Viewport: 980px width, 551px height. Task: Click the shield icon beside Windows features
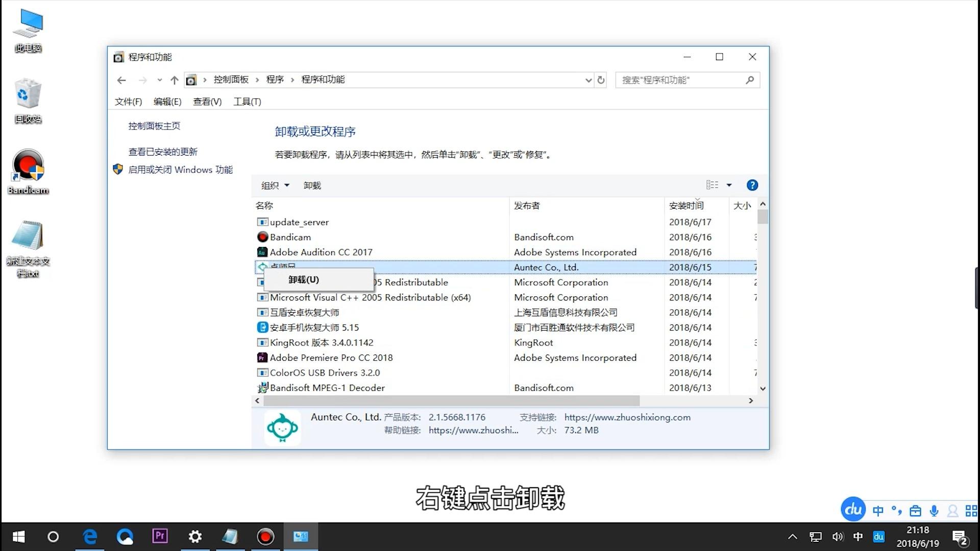pyautogui.click(x=118, y=169)
